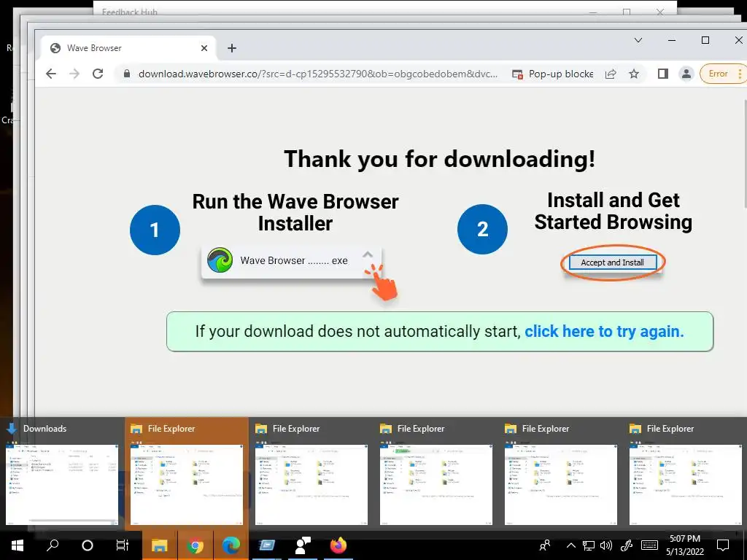
Task: Open the third File Explorer preview
Action: point(311,474)
